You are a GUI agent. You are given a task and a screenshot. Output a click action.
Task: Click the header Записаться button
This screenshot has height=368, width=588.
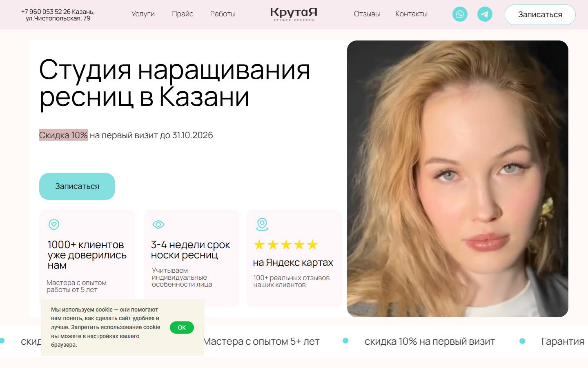point(540,15)
